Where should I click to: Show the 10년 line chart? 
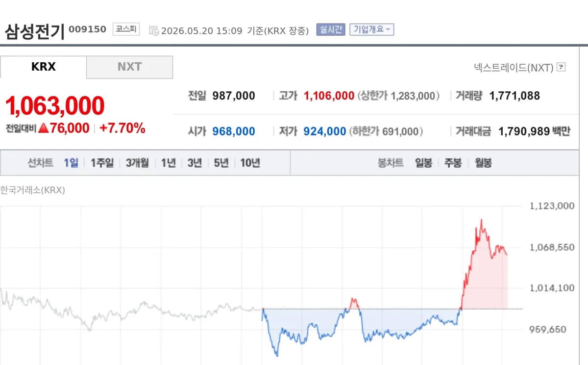250,163
